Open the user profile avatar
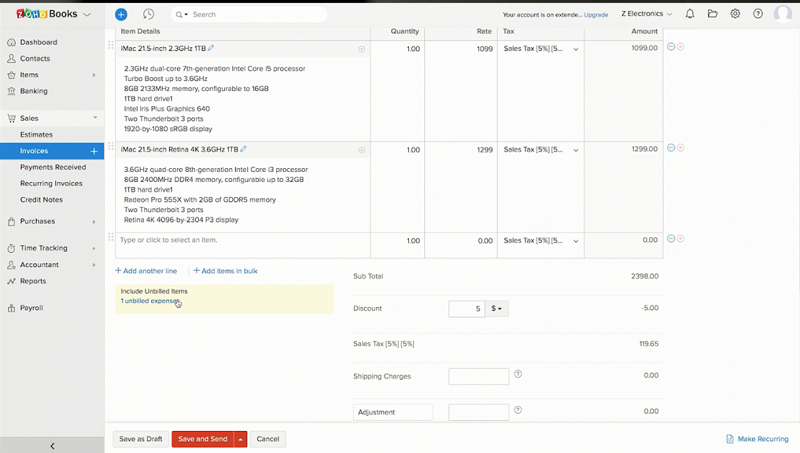The width and height of the screenshot is (800, 453). [783, 14]
